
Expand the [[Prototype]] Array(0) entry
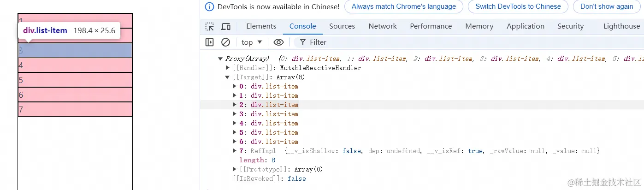click(x=236, y=169)
